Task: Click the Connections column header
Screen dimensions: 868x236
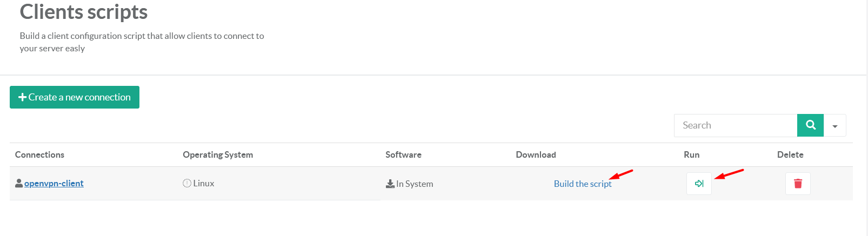Action: 39,154
